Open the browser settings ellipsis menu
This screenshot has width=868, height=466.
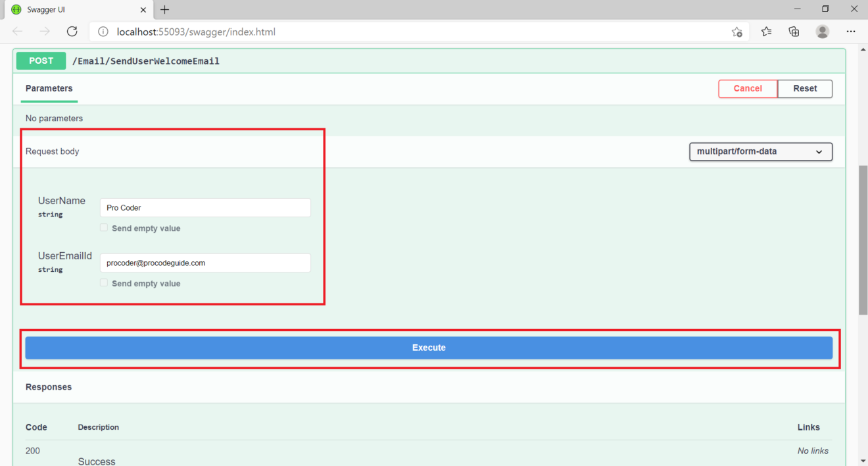tap(850, 31)
